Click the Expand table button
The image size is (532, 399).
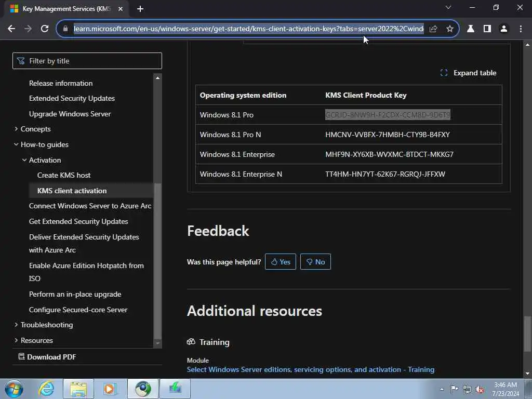[468, 73]
